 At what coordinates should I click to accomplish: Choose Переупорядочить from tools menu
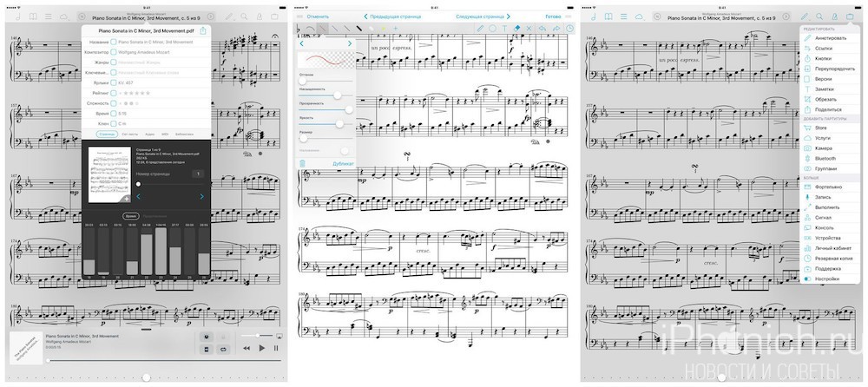[830, 69]
